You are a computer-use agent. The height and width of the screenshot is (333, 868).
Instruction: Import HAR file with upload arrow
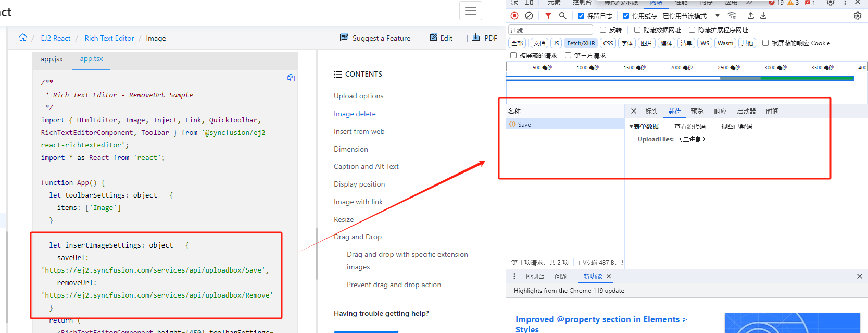point(750,16)
